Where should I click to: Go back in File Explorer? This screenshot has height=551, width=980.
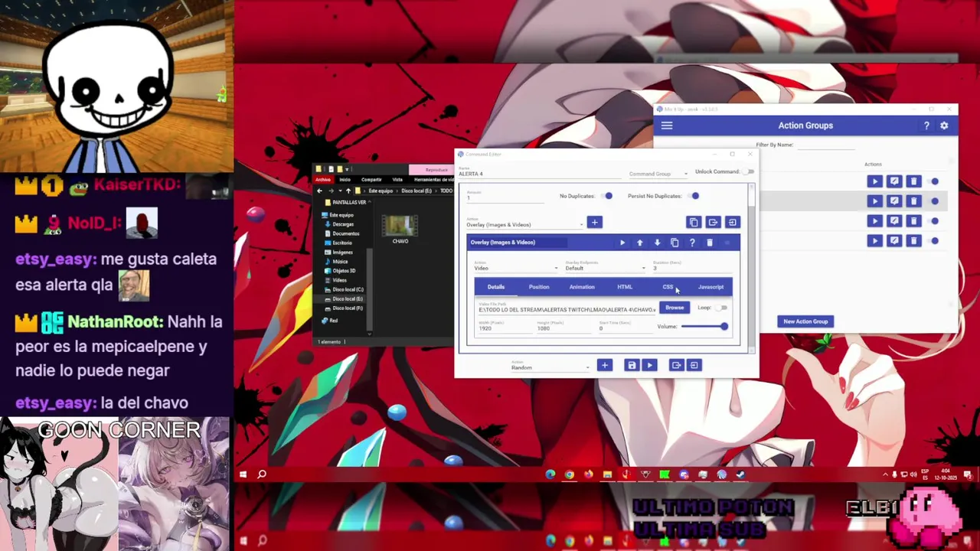click(x=320, y=191)
